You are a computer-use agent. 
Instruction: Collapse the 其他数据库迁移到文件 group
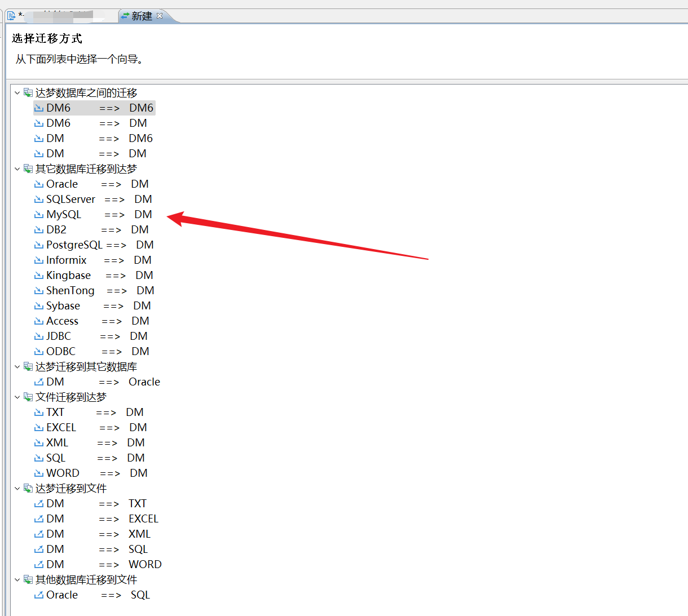click(17, 579)
